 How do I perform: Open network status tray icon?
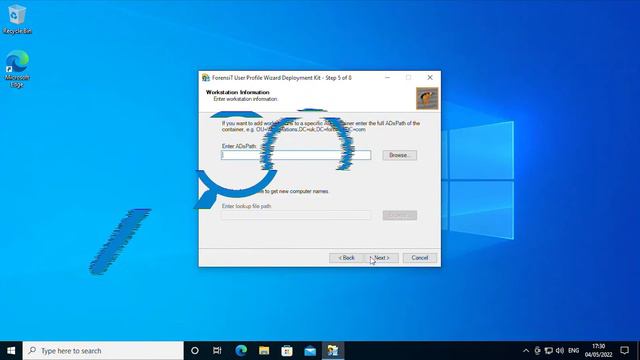(549, 351)
